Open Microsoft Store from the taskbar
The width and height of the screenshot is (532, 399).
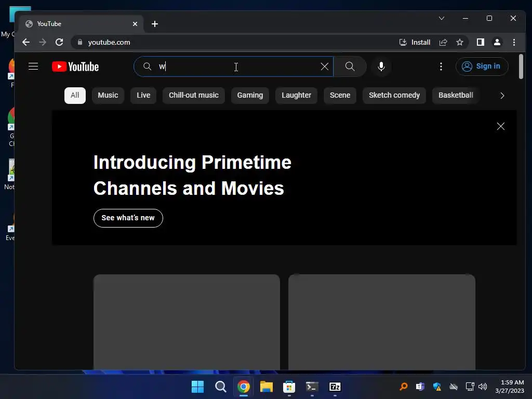[289, 387]
